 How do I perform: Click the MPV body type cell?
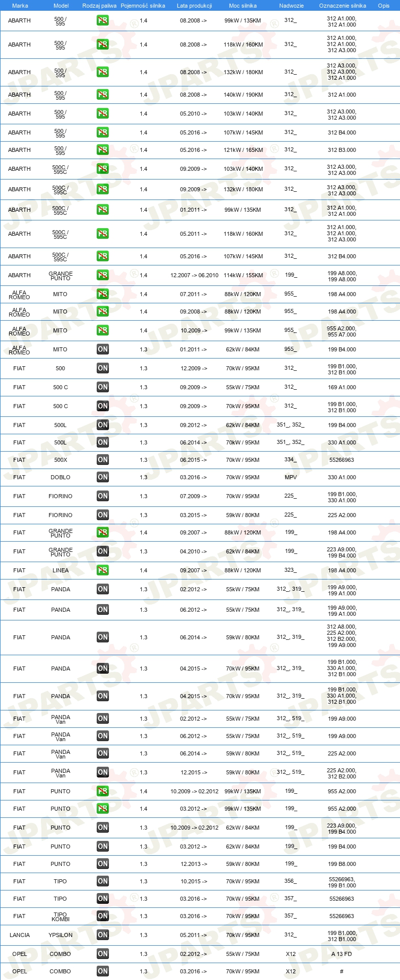tap(291, 477)
